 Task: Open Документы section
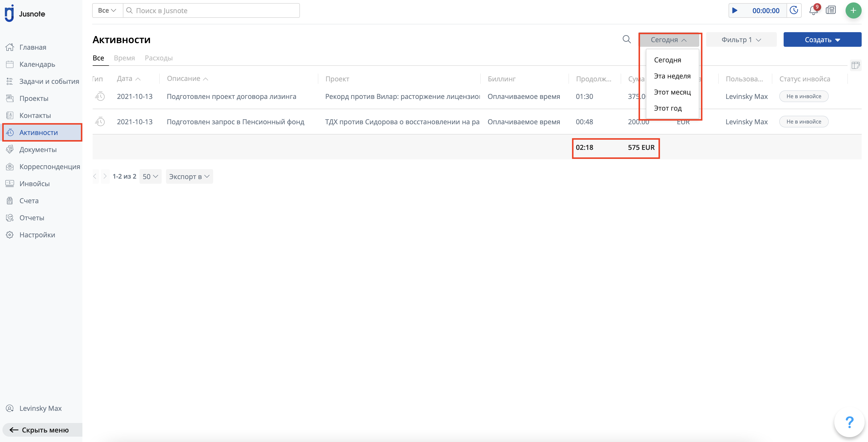(x=38, y=149)
